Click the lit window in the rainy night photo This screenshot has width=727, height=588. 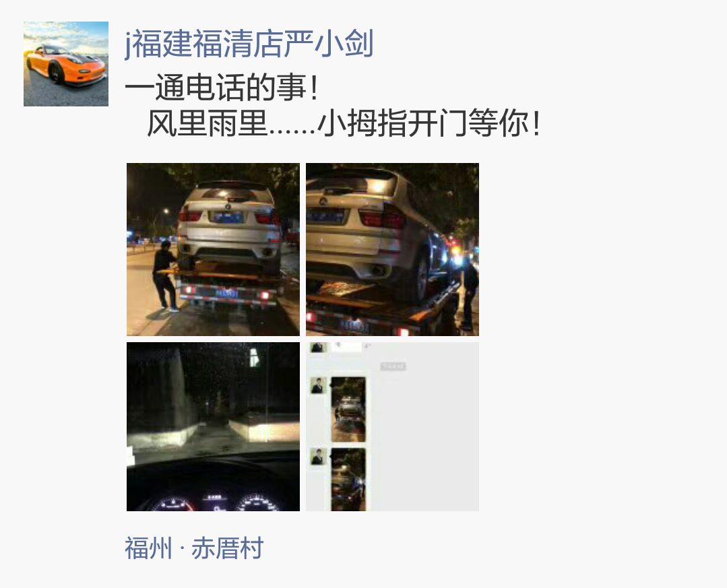tap(254, 357)
